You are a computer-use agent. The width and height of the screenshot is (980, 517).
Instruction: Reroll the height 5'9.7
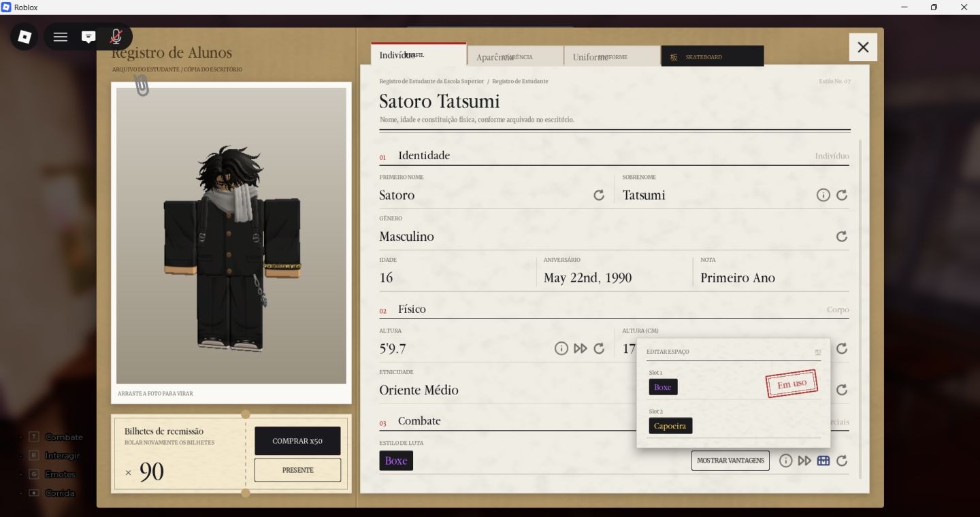tap(599, 348)
